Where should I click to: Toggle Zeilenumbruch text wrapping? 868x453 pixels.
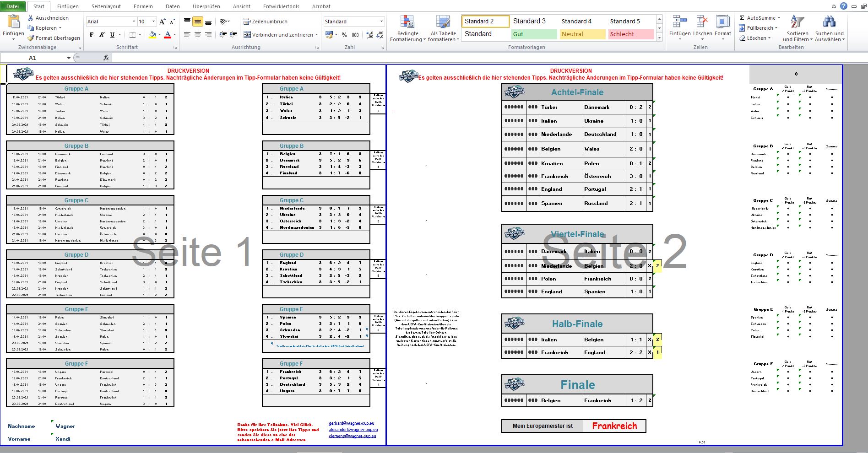pos(266,22)
